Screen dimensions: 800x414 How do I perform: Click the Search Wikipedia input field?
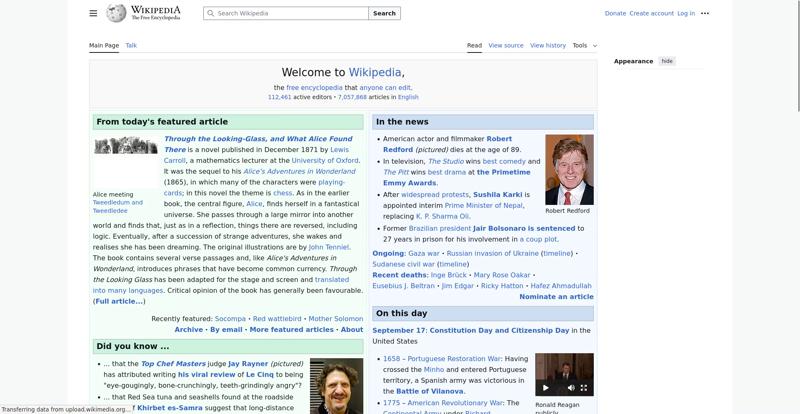(286, 13)
